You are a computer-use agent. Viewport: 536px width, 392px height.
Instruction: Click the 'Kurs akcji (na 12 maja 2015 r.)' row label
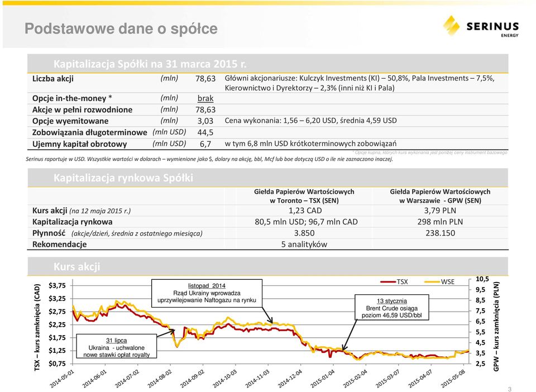pyautogui.click(x=82, y=211)
